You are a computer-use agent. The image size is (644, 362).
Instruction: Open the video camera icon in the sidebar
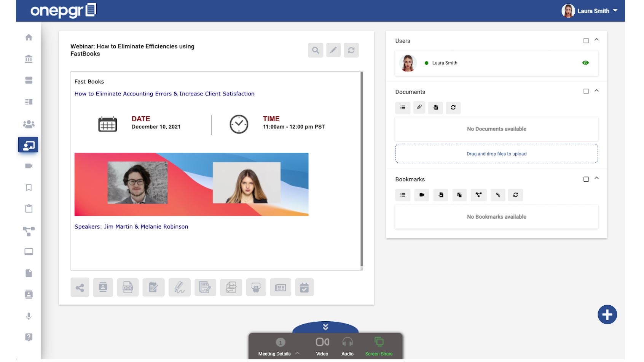pos(29,166)
